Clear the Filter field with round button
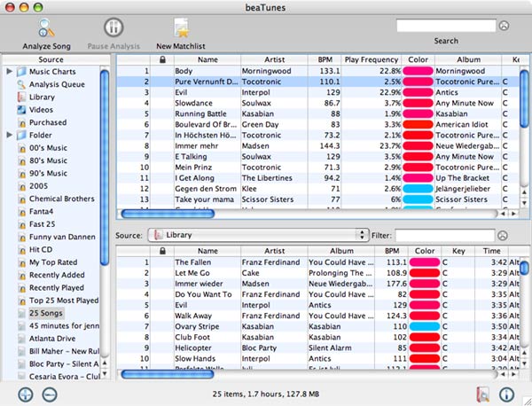Viewport: 532px width, 406px height. (503, 235)
